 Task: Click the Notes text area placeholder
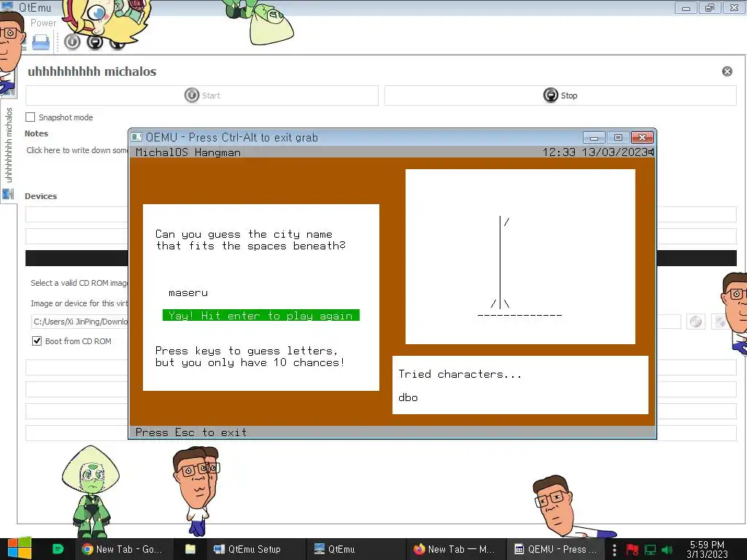click(x=77, y=150)
